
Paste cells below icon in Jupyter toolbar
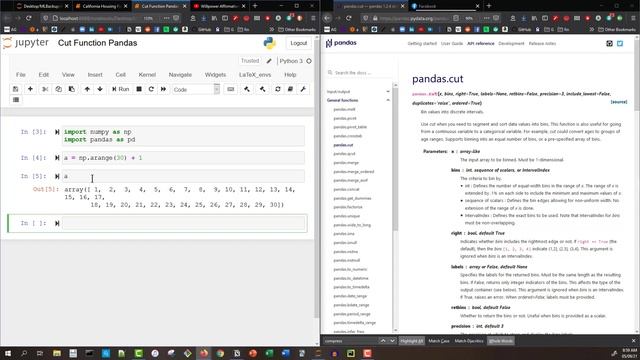(71, 89)
